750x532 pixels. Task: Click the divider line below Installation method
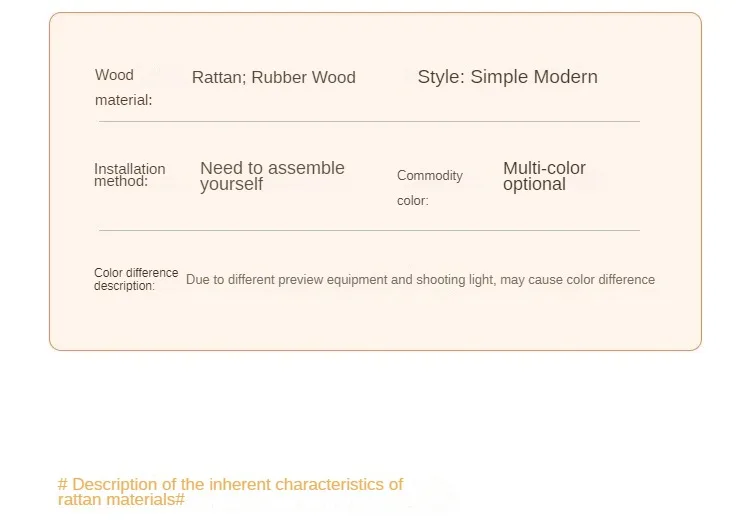coord(369,230)
